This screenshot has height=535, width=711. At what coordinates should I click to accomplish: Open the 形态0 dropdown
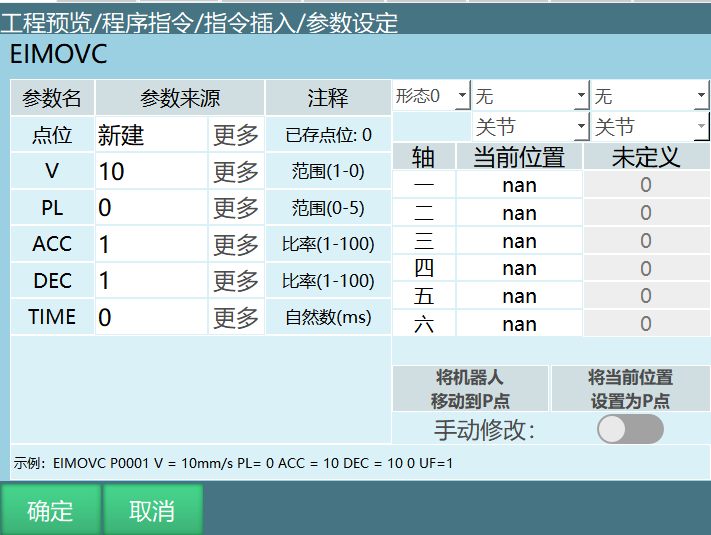click(431, 96)
